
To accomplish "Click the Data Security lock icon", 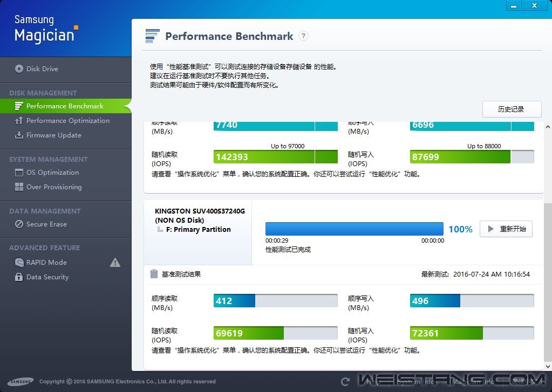I will 19,277.
